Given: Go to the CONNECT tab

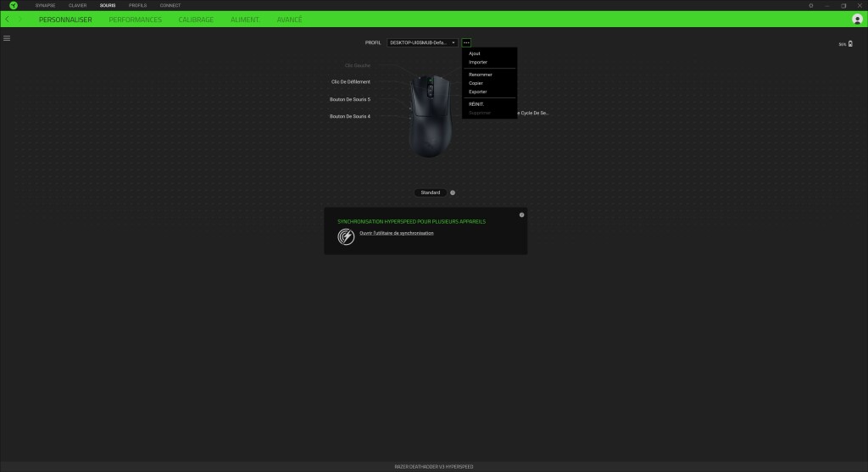Looking at the screenshot, I should pyautogui.click(x=170, y=6).
